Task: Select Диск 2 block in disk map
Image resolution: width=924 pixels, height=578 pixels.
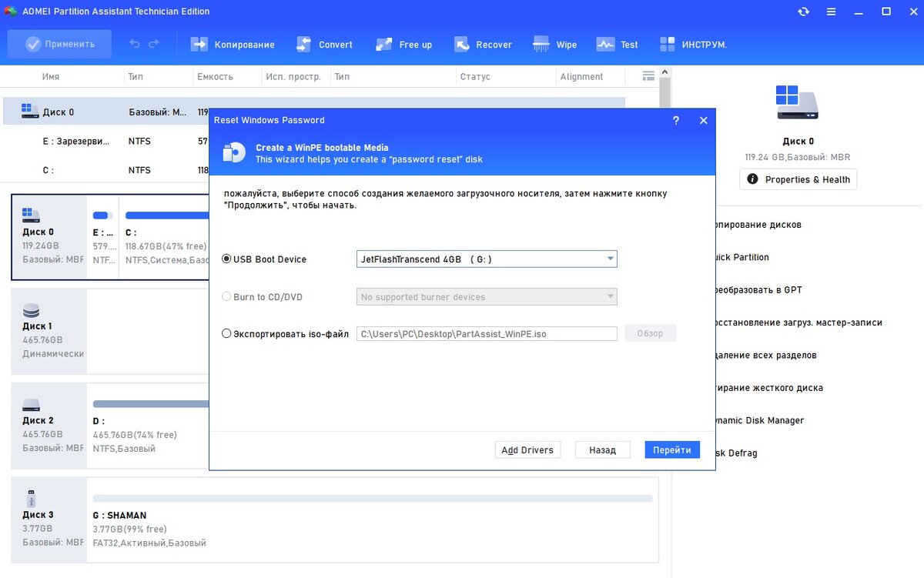Action: coord(49,425)
